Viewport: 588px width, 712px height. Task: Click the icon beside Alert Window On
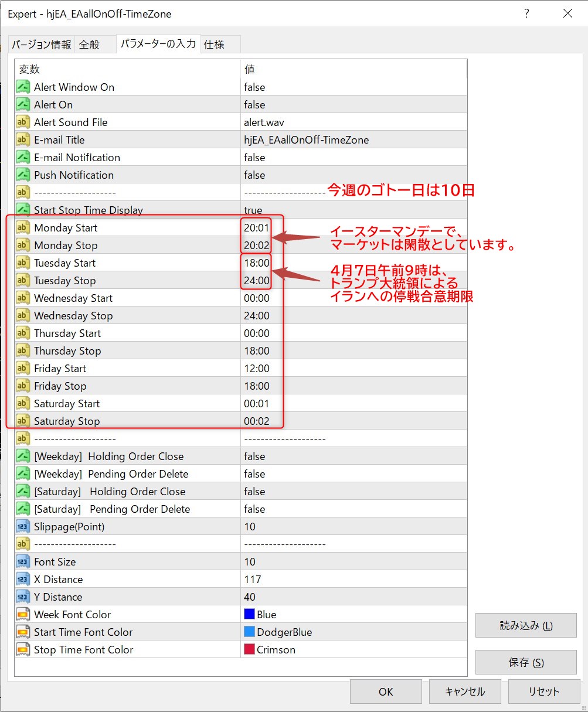coord(23,87)
